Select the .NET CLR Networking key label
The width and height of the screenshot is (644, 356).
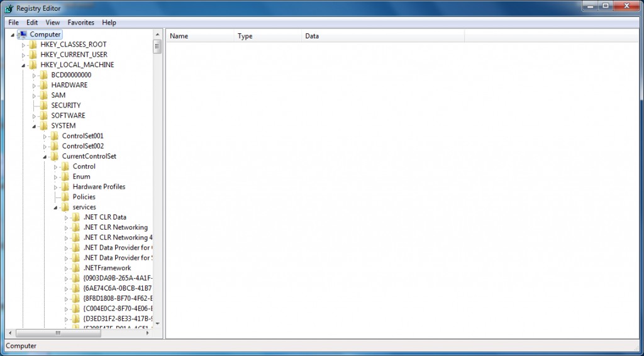116,228
